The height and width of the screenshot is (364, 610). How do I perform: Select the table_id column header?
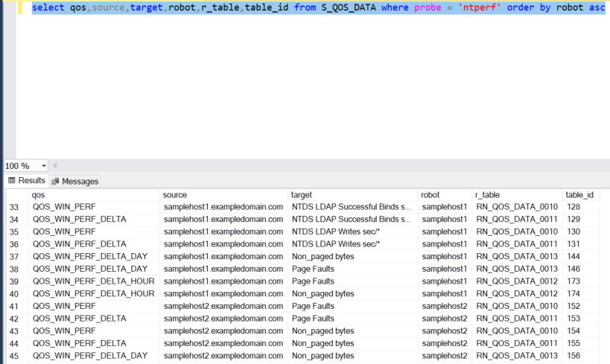coord(579,194)
